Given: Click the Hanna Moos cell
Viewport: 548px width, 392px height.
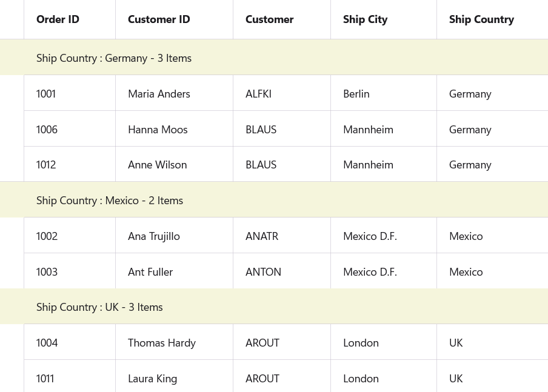Looking at the screenshot, I should [158, 129].
